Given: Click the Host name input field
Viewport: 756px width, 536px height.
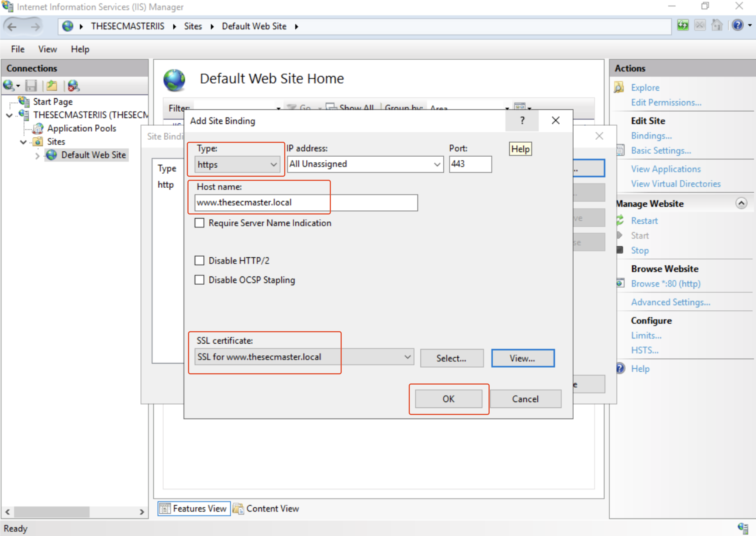Looking at the screenshot, I should [306, 203].
